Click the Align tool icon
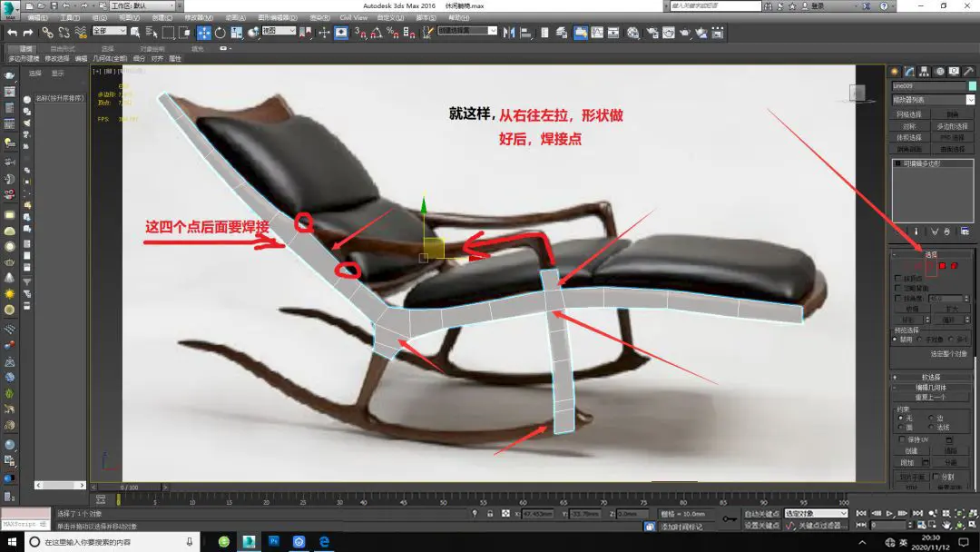This screenshot has width=980, height=552. [525, 33]
